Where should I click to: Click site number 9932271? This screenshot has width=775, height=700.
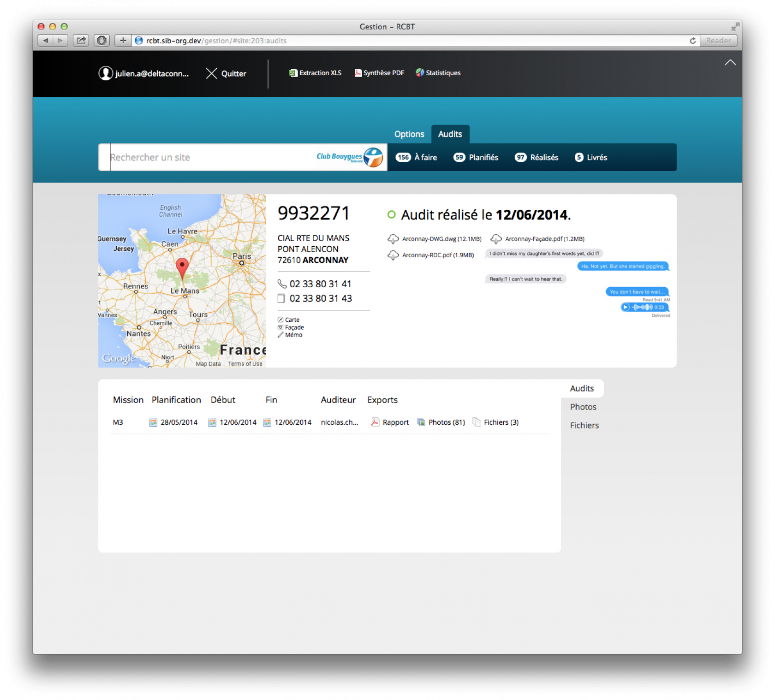314,213
